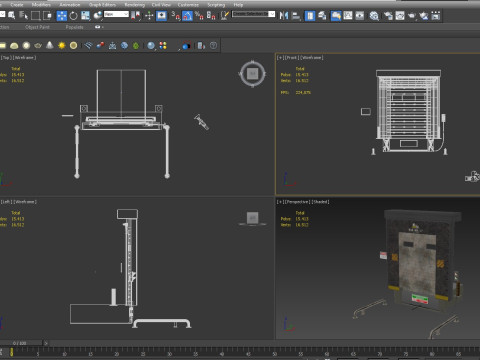The width and height of the screenshot is (480, 360).
Task: Toggle Keyboard Shortcut Override
Action: tap(161, 16)
